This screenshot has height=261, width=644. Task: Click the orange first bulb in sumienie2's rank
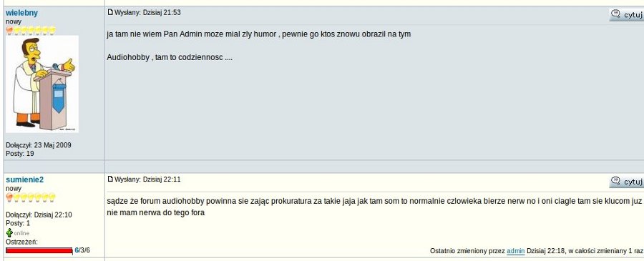click(9, 197)
